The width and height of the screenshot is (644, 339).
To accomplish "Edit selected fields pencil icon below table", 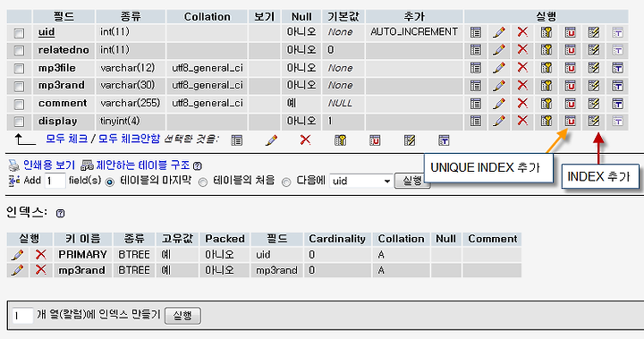I will (271, 140).
